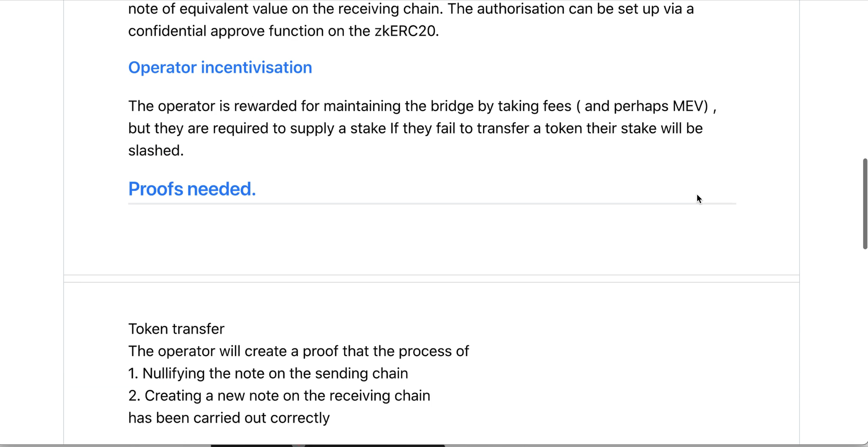Click the Operator incentivisation heading link
Viewport: 868px width, 447px height.
point(220,67)
